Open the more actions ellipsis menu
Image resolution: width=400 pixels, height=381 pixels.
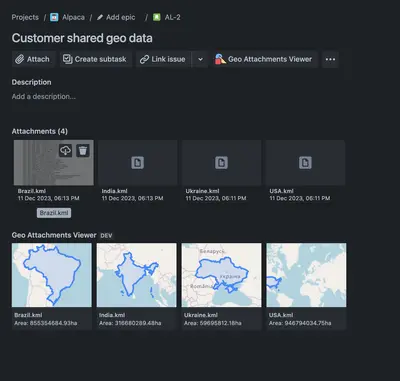click(x=330, y=59)
